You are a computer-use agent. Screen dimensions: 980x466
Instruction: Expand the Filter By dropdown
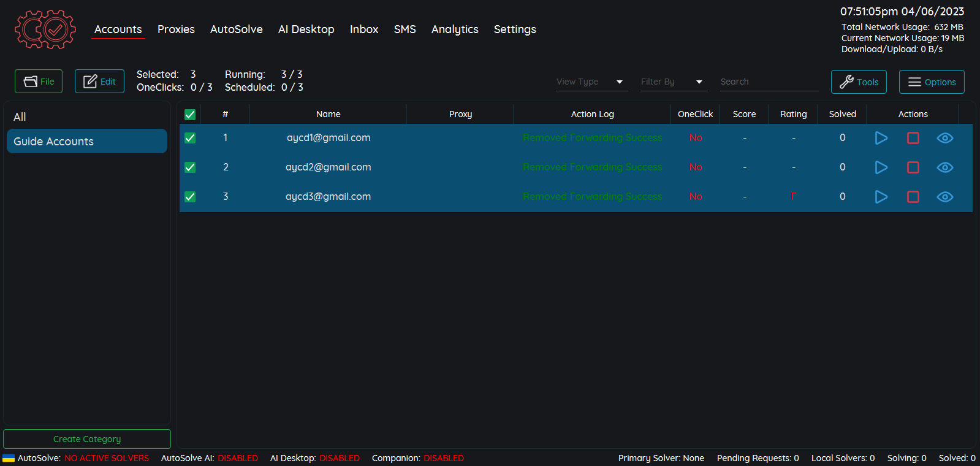tap(674, 82)
